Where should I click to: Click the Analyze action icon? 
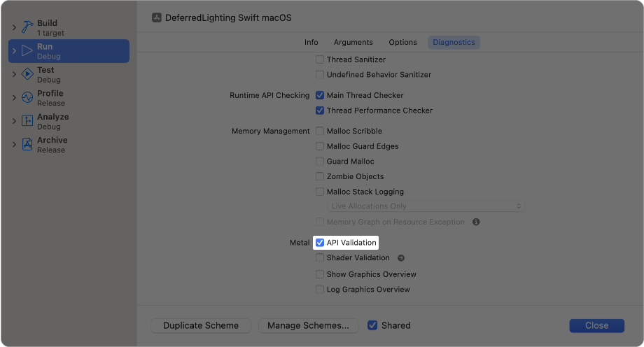pos(27,121)
